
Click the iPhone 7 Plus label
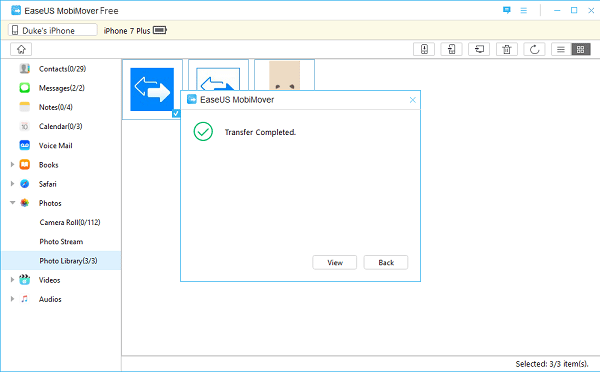pyautogui.click(x=127, y=31)
